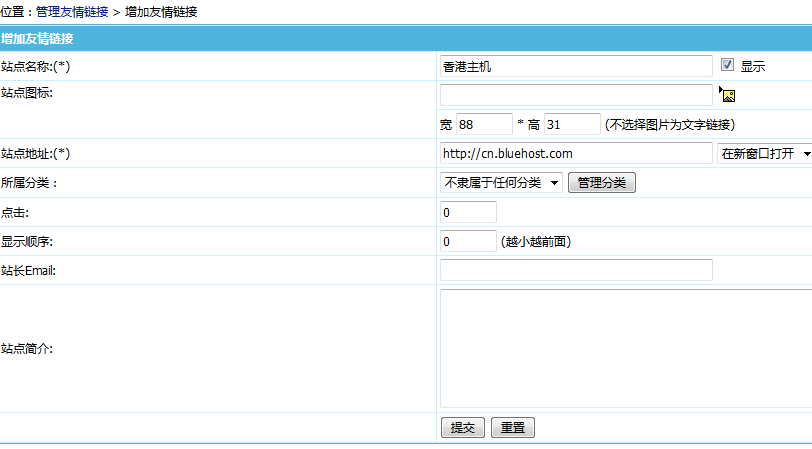The height and width of the screenshot is (449, 812).
Task: Click the 站点地址:(*) label
Action: click(x=35, y=153)
